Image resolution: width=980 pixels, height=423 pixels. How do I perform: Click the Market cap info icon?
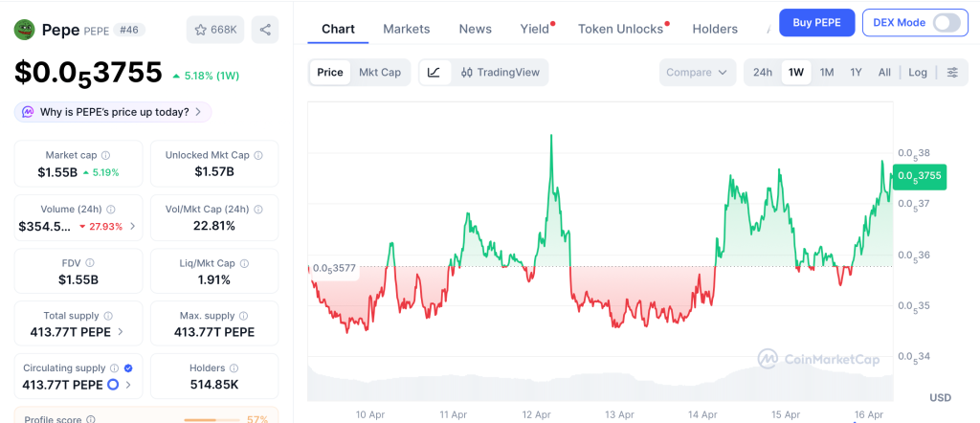105,155
